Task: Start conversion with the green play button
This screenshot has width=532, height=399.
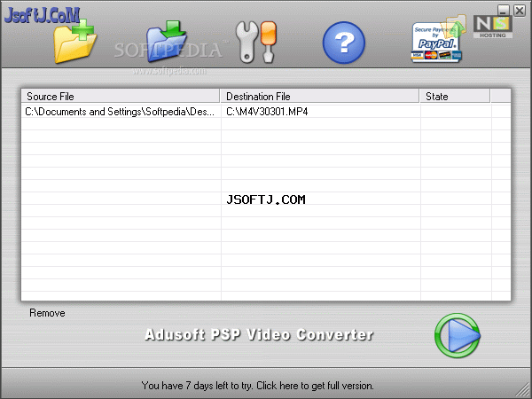Action: (457, 335)
